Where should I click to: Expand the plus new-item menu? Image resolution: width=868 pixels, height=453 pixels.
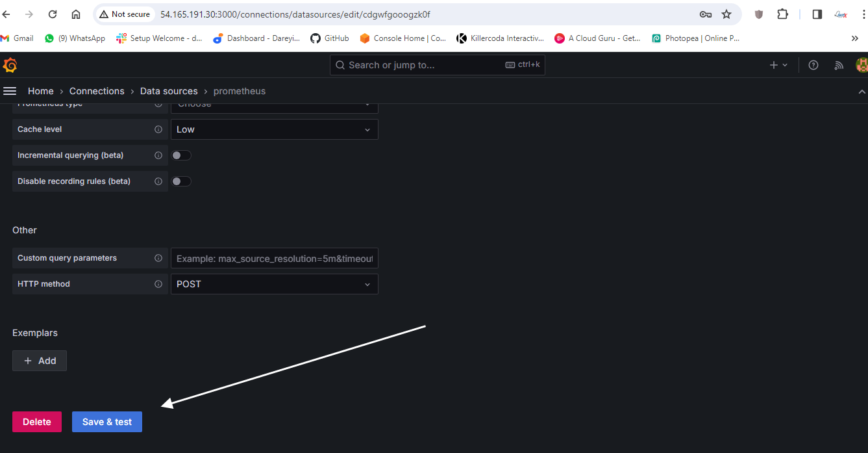(x=778, y=65)
